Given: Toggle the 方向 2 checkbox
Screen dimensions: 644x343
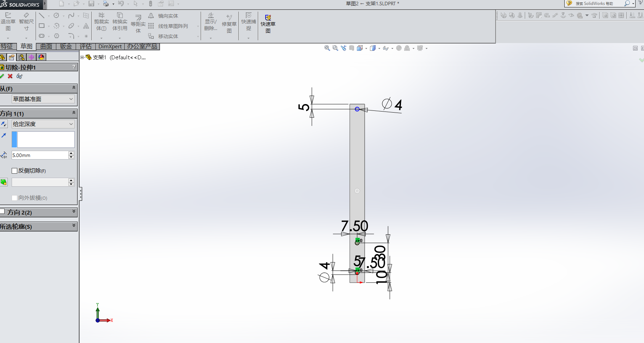Looking at the screenshot, I should click(2, 211).
